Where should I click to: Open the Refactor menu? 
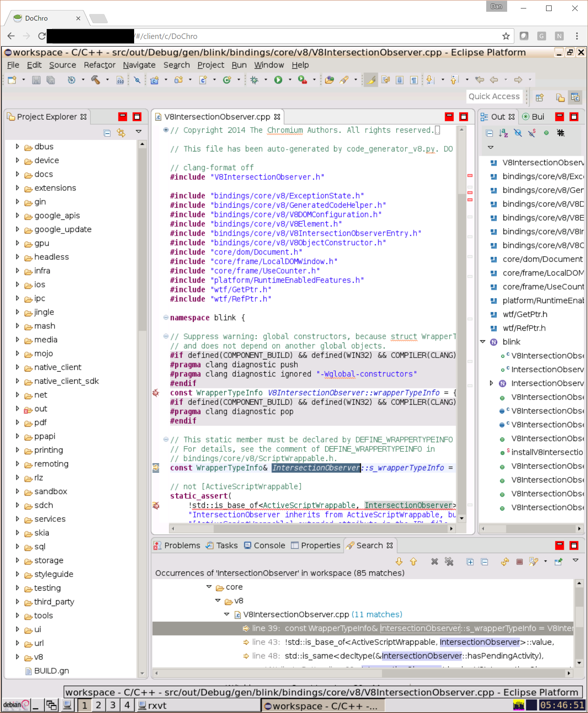click(x=100, y=65)
